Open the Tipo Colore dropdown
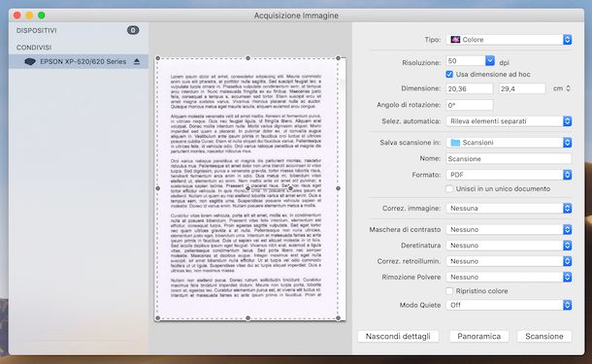Viewport: 592px width, 364px height. click(509, 40)
